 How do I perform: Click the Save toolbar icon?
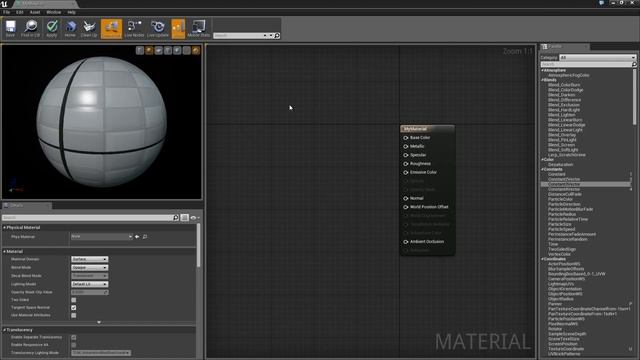[x=10, y=29]
